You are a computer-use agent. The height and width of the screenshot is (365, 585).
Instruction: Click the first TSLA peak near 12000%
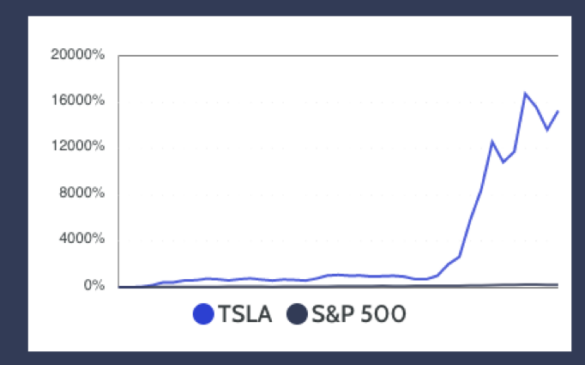coord(492,142)
